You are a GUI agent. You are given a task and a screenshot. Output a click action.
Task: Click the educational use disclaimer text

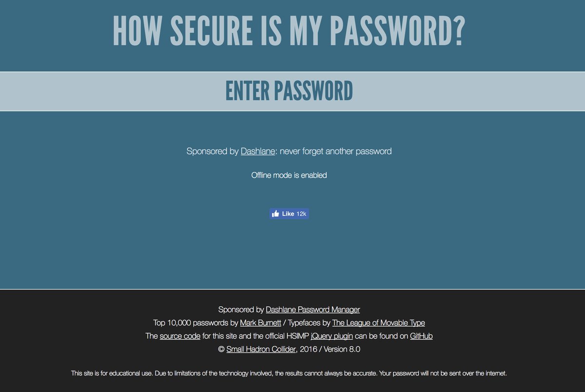(289, 373)
